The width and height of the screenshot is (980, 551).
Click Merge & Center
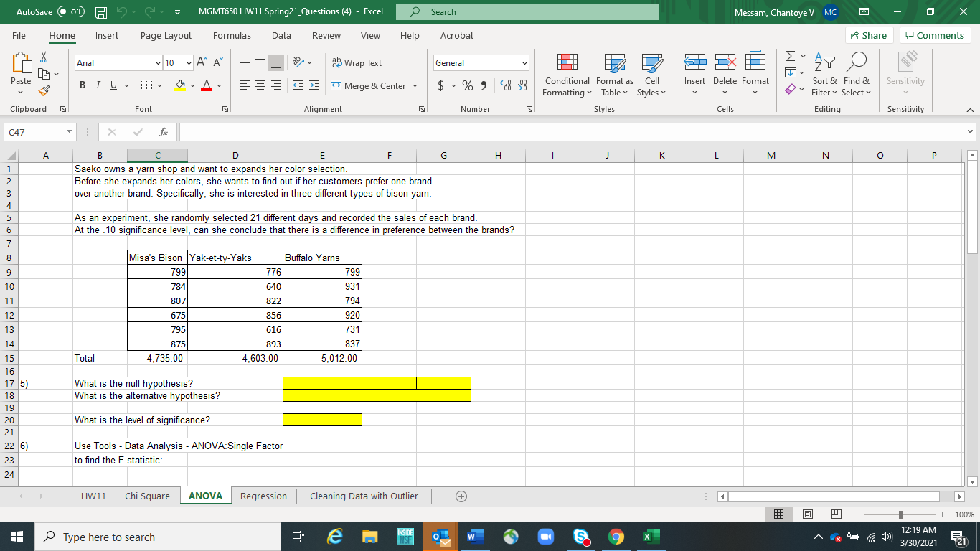[x=369, y=86]
